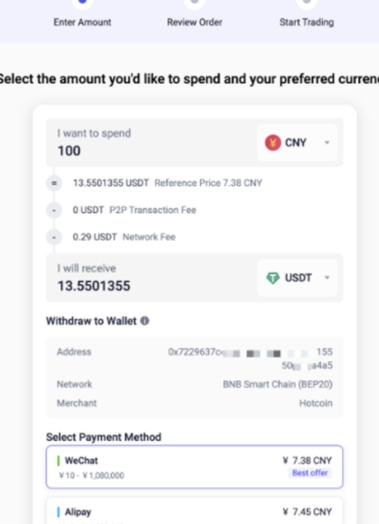Click the wallet address text
Screen dimensions: 379x524
point(250,359)
